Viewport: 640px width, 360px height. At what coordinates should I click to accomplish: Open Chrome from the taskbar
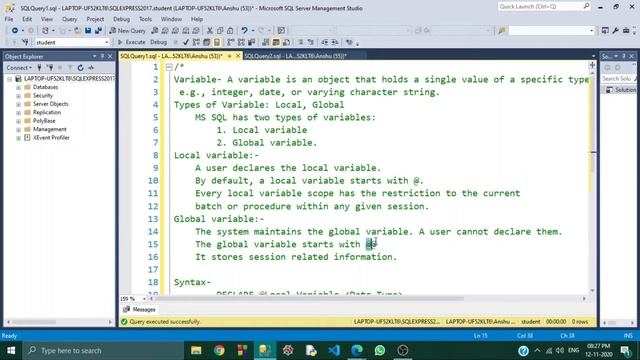(219, 350)
